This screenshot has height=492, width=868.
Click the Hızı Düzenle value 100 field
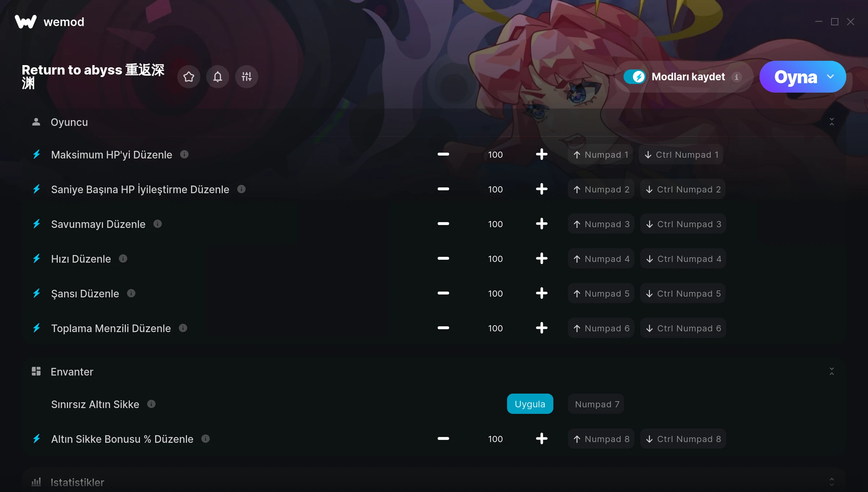tap(495, 259)
